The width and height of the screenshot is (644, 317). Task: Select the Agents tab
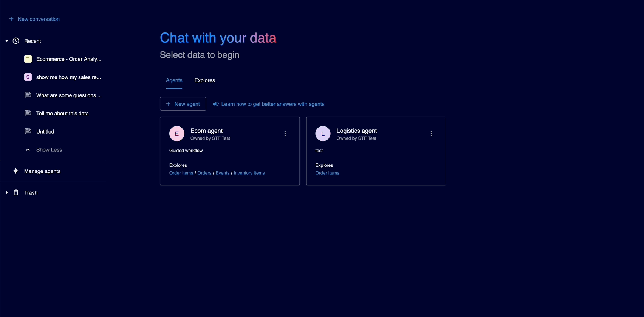click(174, 80)
